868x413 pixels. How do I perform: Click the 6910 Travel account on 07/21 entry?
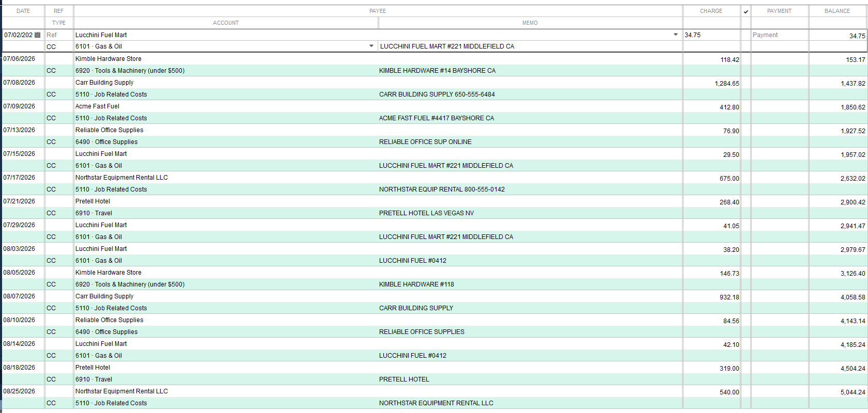[94, 213]
